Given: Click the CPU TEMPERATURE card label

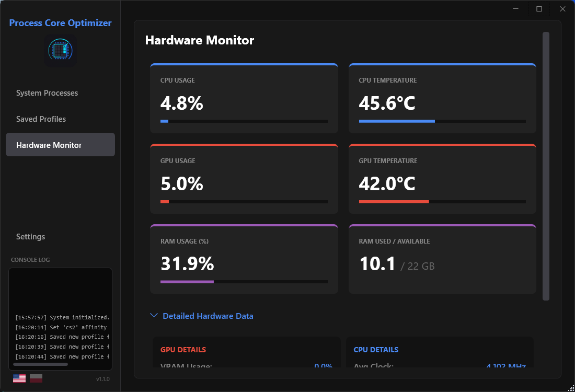Looking at the screenshot, I should [x=388, y=80].
